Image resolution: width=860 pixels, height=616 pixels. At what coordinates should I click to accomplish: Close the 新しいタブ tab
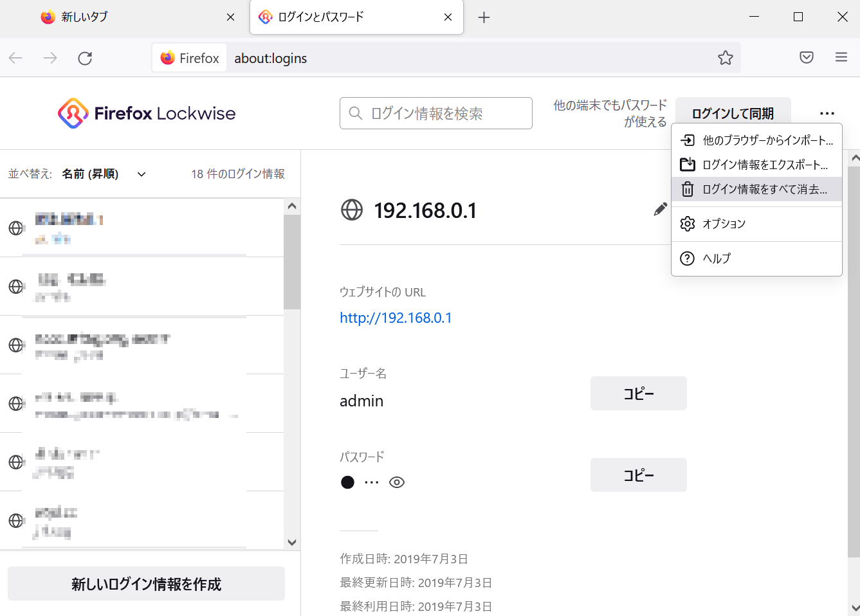(x=230, y=18)
